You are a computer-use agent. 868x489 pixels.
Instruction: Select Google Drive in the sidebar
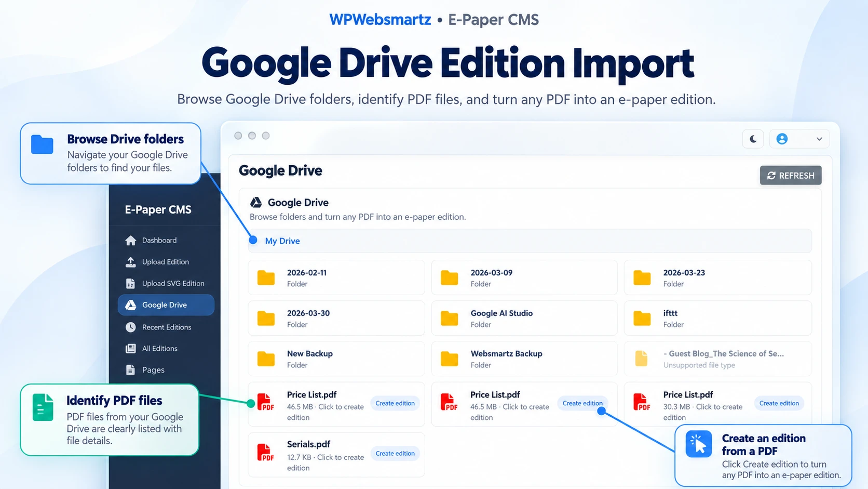pos(166,305)
